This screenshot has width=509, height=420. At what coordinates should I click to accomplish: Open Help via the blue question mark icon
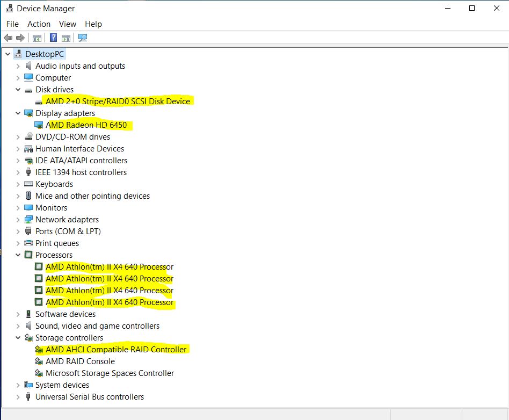(53, 38)
